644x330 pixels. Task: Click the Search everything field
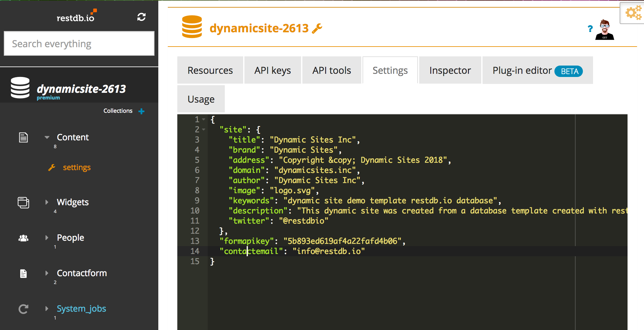tap(79, 43)
